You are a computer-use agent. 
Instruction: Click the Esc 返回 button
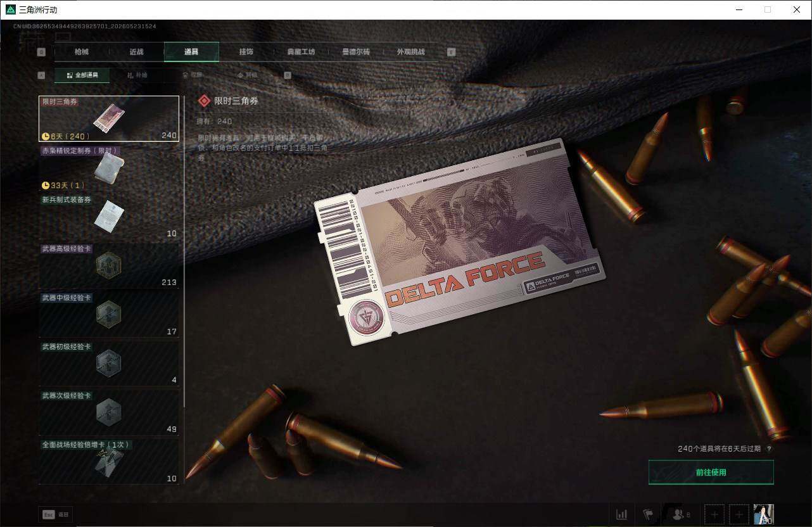click(56, 515)
